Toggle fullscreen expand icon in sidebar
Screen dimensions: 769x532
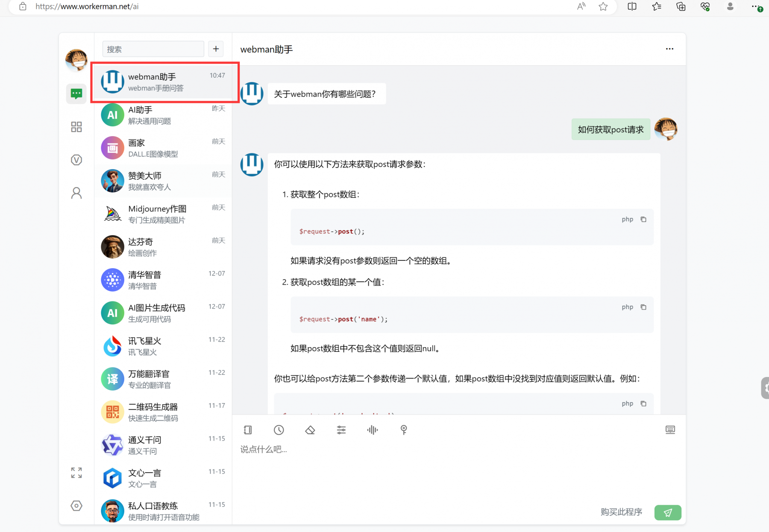pos(76,473)
